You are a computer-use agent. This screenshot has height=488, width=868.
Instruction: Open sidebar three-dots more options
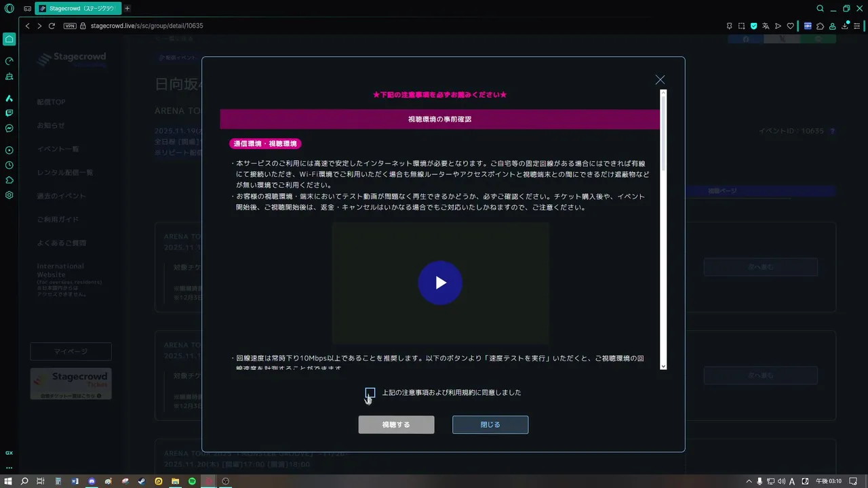(x=9, y=468)
